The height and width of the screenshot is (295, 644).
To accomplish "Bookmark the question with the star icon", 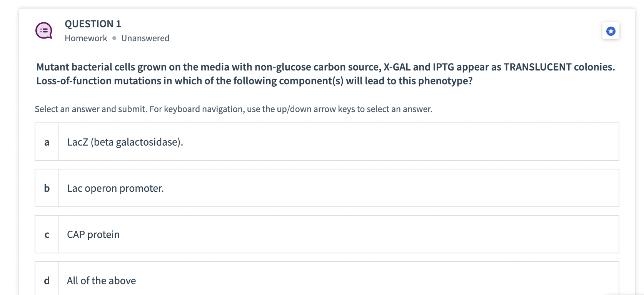I will coord(611,31).
